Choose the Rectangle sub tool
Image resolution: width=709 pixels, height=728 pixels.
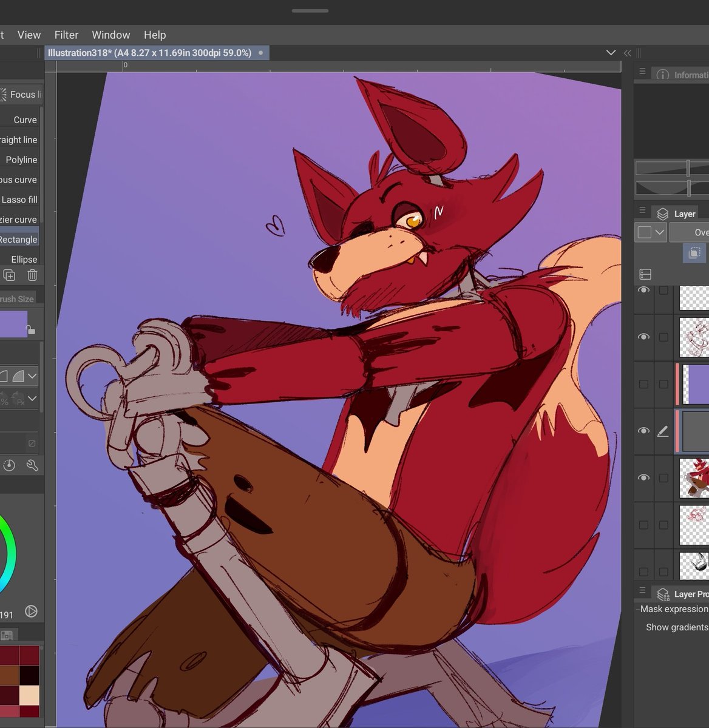click(x=20, y=239)
